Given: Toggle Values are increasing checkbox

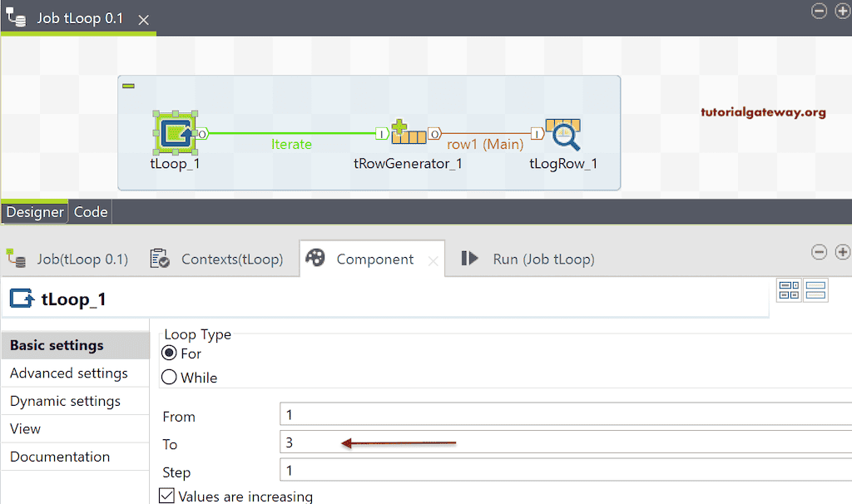Looking at the screenshot, I should click(x=166, y=497).
